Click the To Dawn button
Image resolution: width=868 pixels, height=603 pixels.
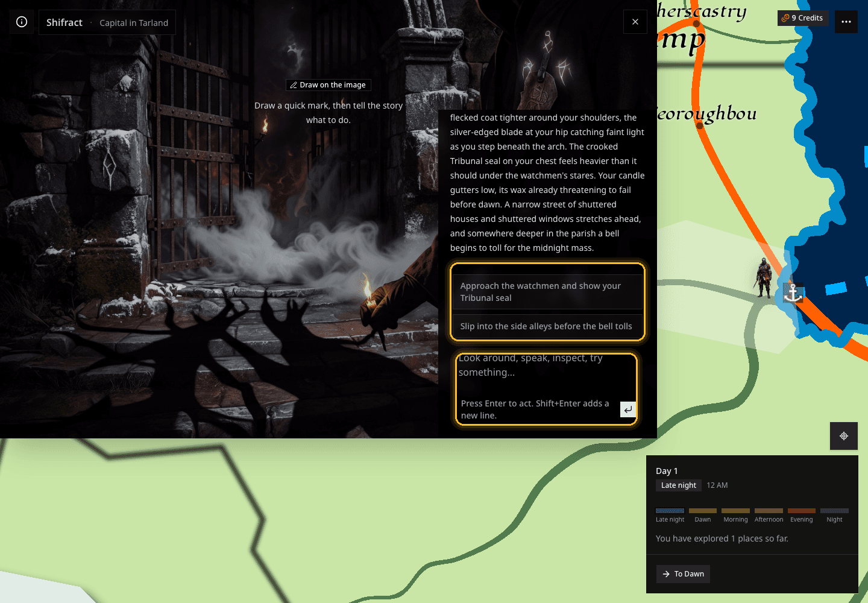tap(683, 574)
